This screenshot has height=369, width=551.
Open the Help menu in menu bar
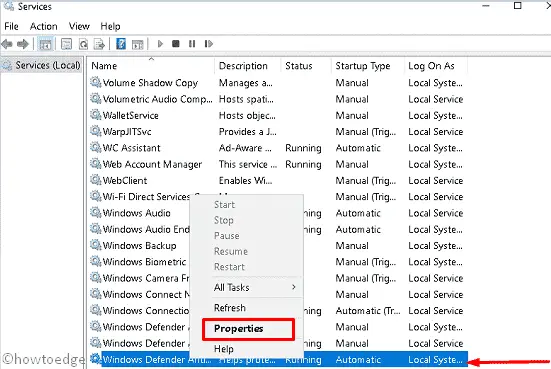click(110, 26)
